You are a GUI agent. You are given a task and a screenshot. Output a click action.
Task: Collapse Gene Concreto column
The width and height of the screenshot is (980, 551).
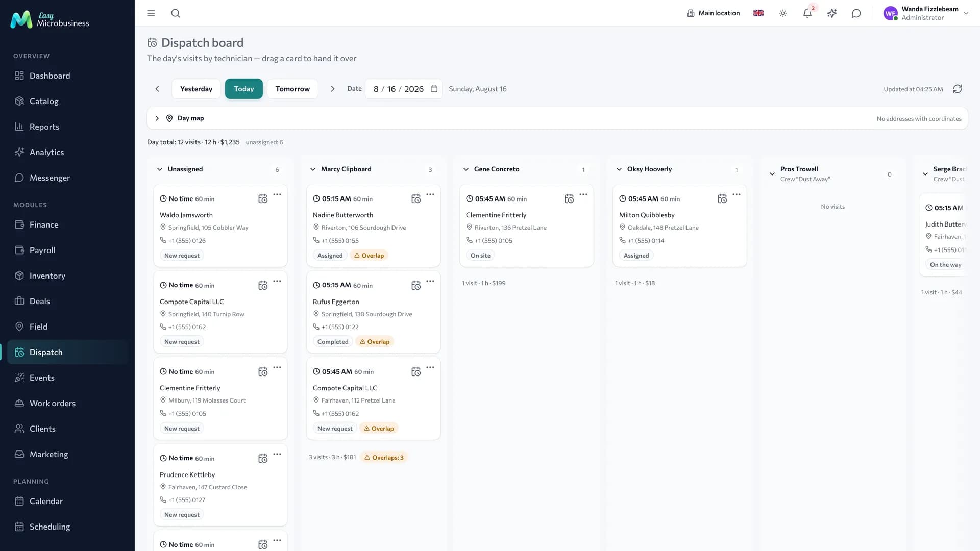tap(466, 169)
